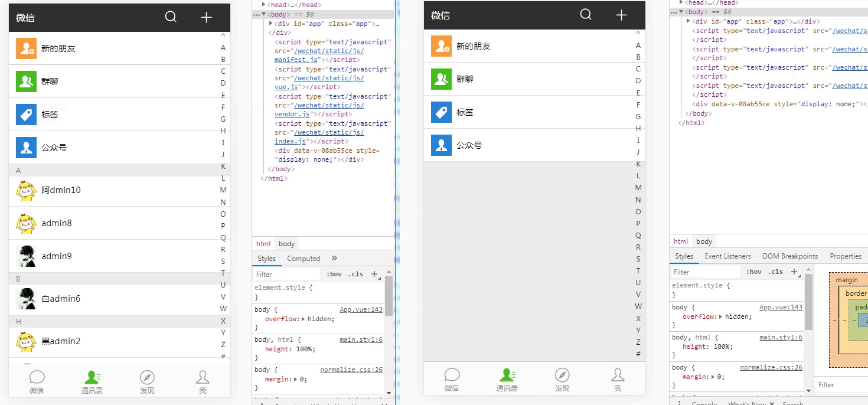Click search icon in left WeChat header

click(x=171, y=17)
